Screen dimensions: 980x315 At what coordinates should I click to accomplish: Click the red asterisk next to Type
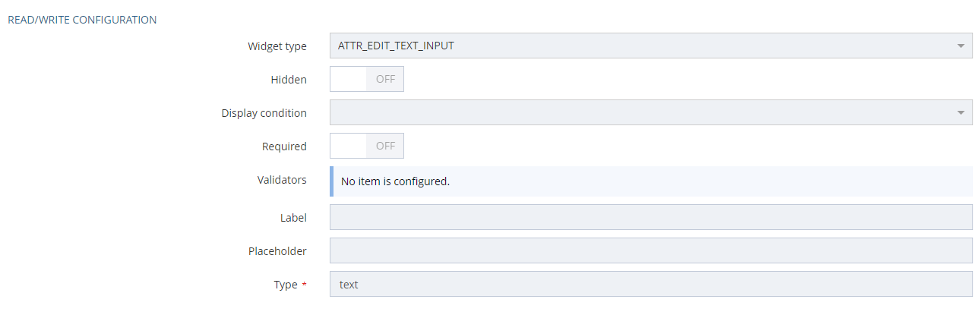[305, 285]
